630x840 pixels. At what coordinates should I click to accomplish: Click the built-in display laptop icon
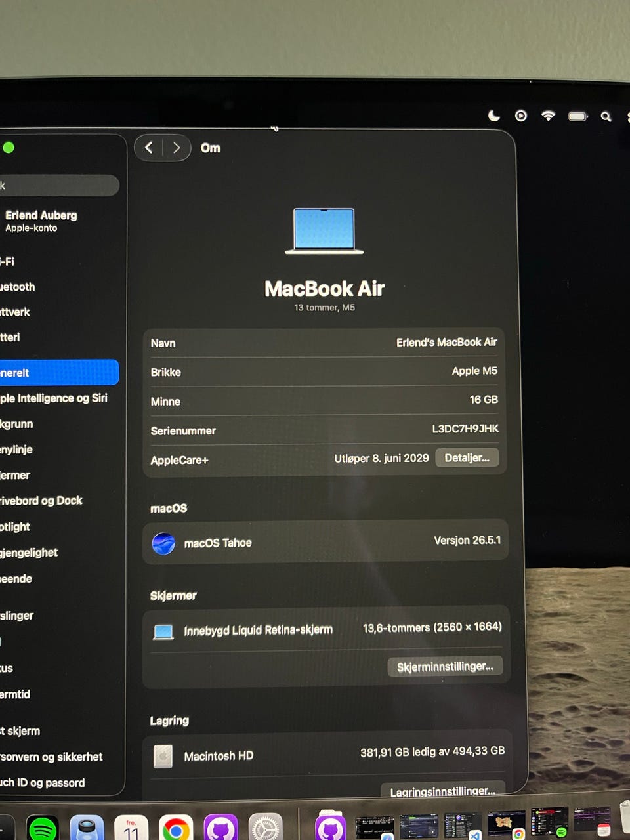coord(163,632)
